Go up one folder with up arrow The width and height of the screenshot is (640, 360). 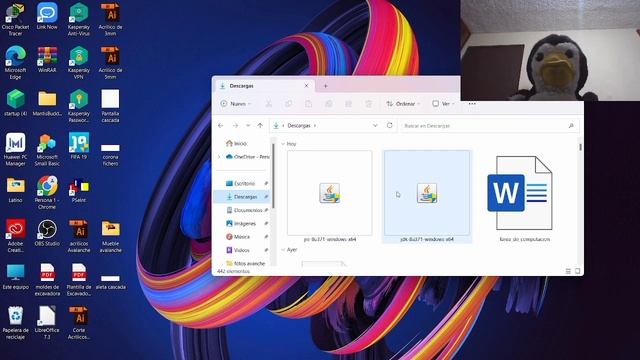pos(260,126)
